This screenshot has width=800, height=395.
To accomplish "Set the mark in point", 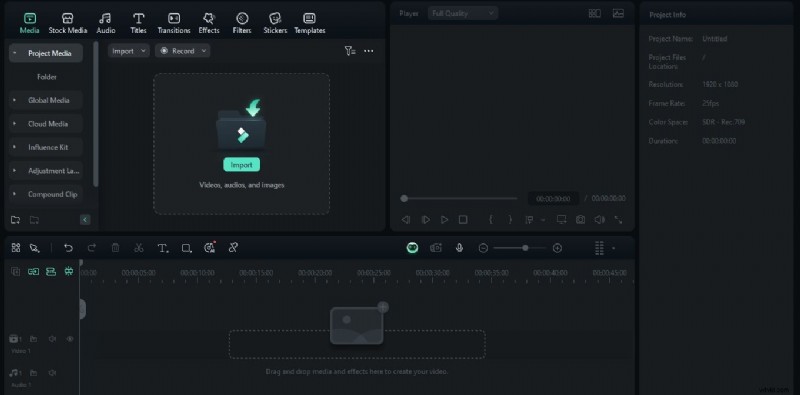I will (491, 219).
